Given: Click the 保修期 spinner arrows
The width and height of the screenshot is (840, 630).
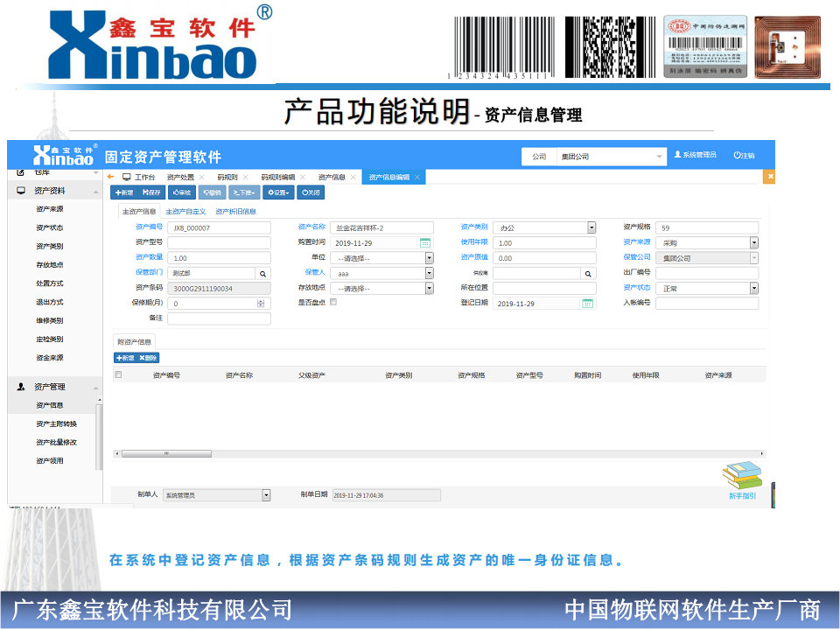Looking at the screenshot, I should (261, 304).
